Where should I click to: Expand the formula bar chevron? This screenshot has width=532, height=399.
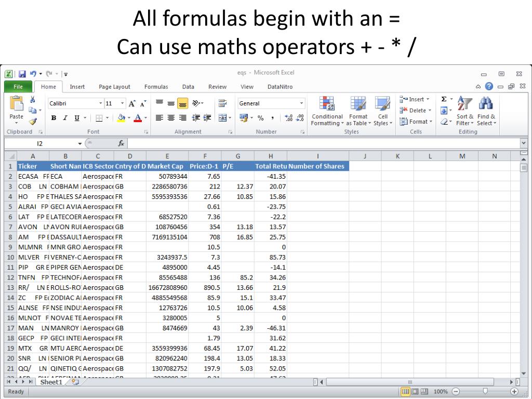point(523,143)
